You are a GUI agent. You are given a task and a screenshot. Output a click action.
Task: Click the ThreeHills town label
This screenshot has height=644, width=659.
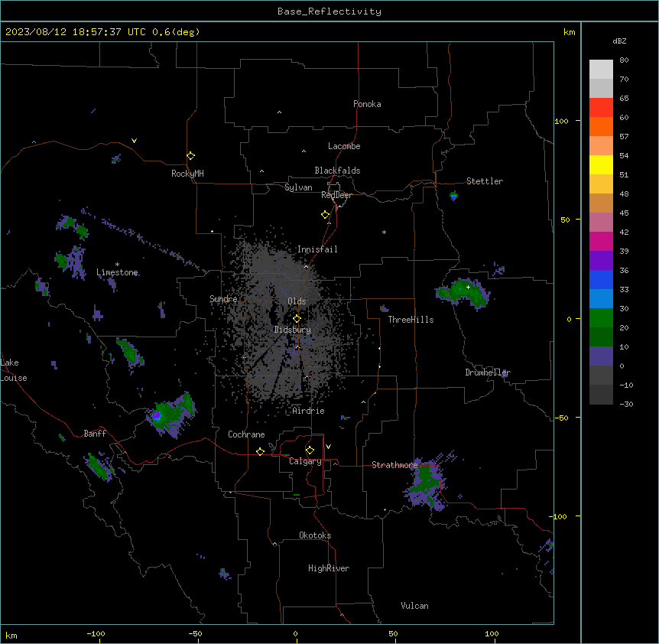411,320
